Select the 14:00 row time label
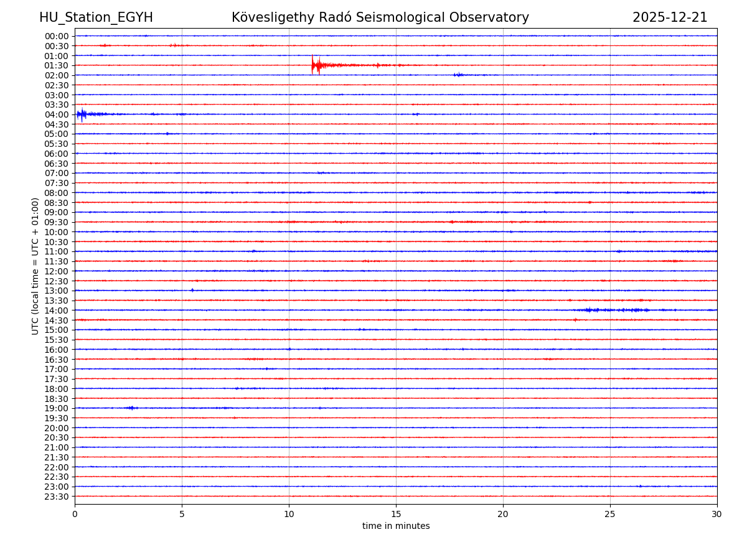The width and height of the screenshot is (747, 560). click(57, 310)
